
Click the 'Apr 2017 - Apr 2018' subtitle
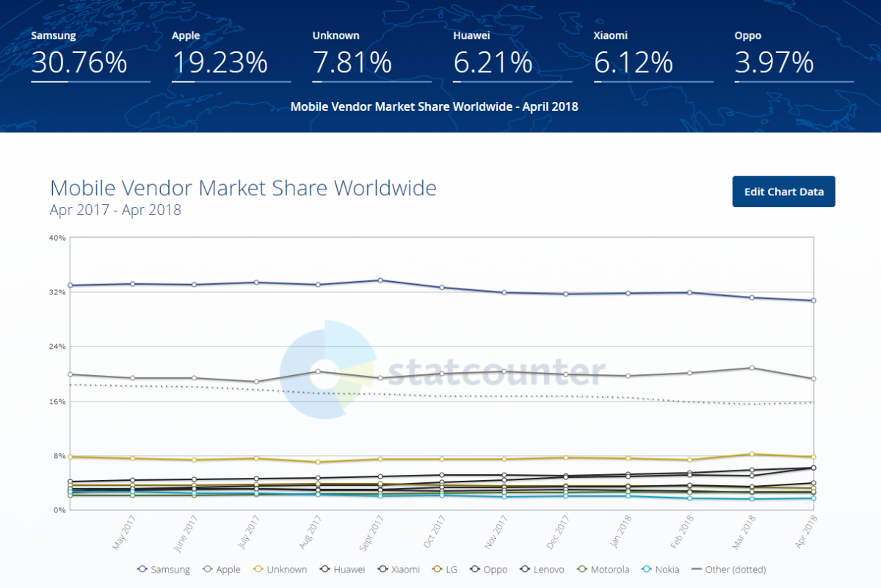point(115,211)
